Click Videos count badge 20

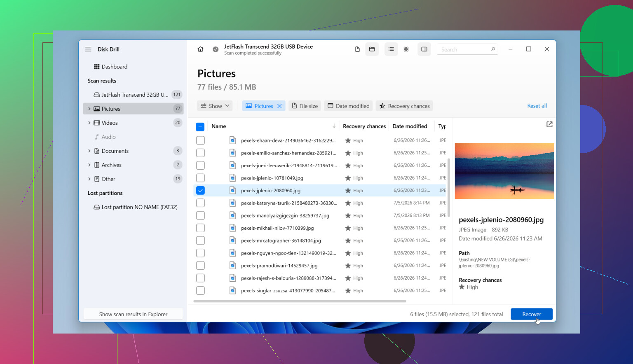pos(178,123)
